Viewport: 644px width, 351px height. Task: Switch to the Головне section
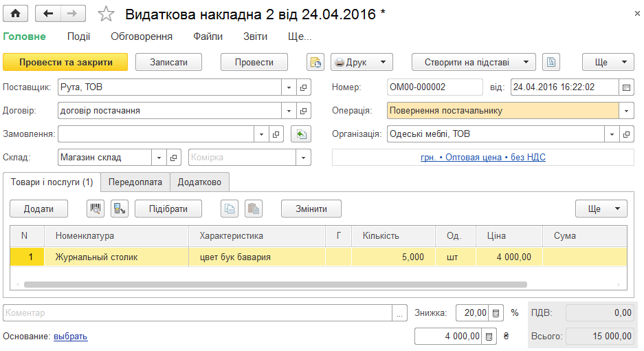point(24,36)
